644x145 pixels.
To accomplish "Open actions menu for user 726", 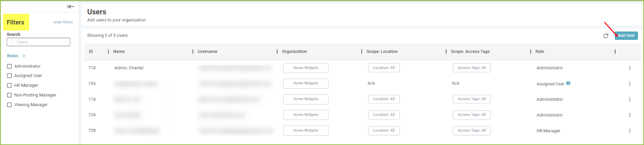I will (630, 115).
